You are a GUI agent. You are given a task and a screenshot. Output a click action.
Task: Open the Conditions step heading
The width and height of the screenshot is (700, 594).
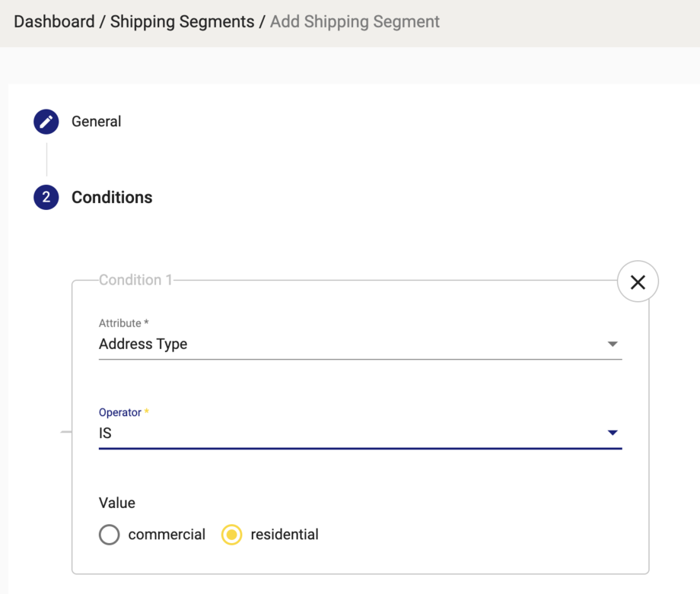click(x=112, y=198)
